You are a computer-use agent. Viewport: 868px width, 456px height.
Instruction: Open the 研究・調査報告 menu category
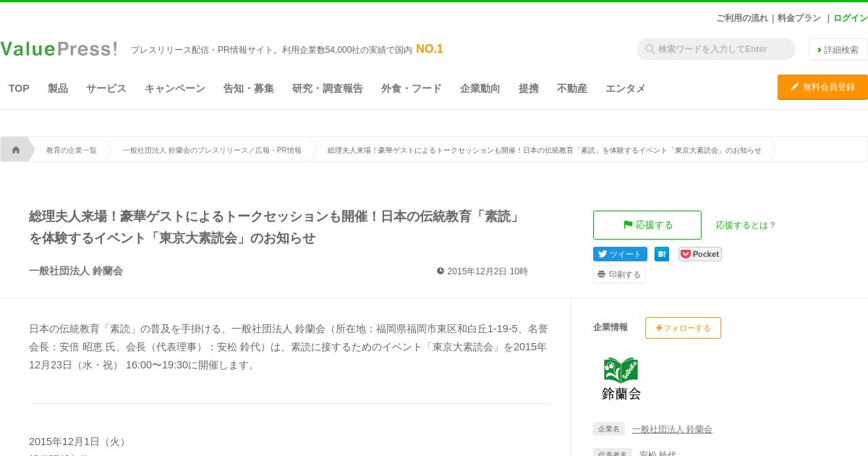[x=328, y=88]
